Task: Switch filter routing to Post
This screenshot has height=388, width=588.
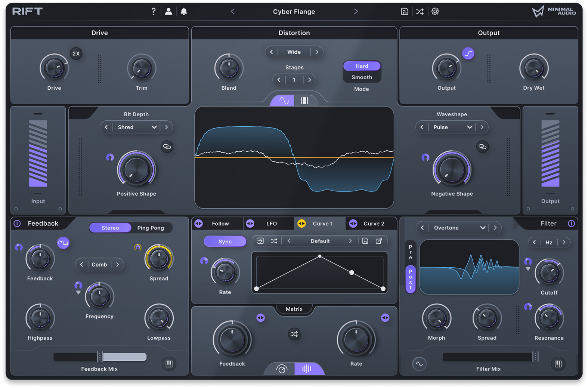Action: click(411, 279)
